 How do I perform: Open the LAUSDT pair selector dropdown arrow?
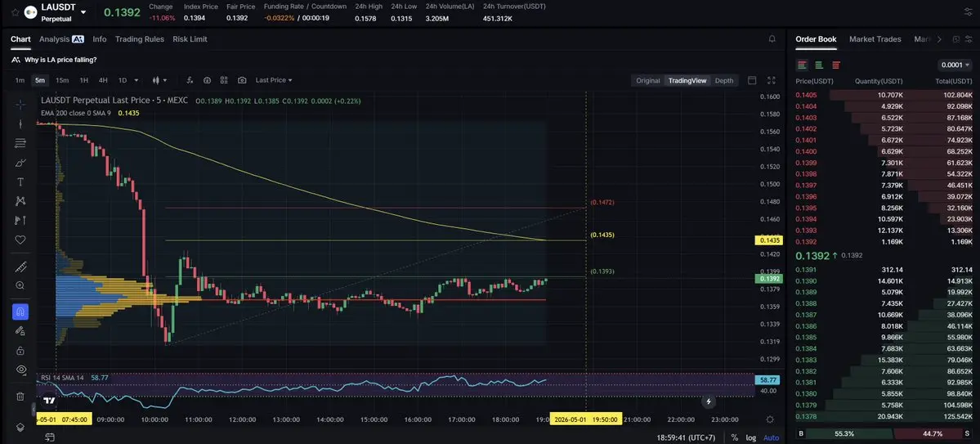[x=83, y=12]
